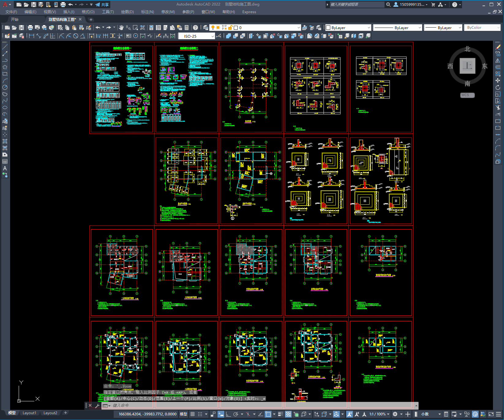Toggle lineweight display in status bar
The height and width of the screenshot is (420, 504).
(x=280, y=414)
